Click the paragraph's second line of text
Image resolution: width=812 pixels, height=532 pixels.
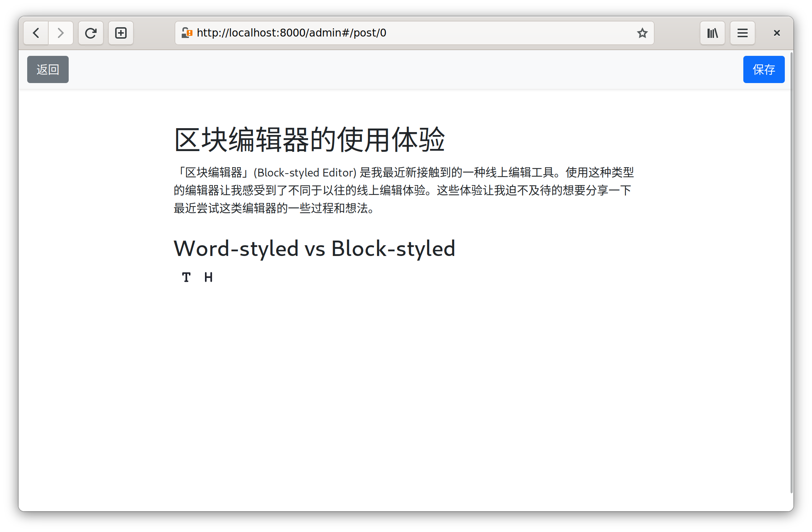tap(402, 190)
